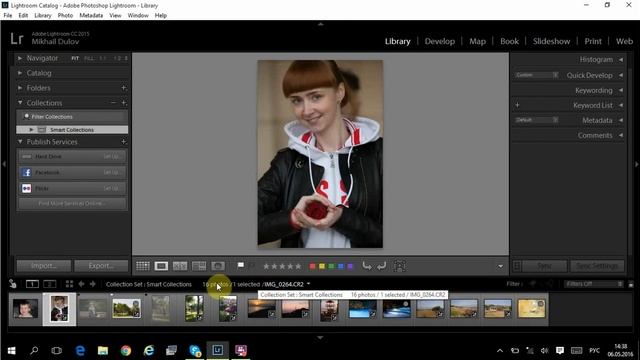The image size is (640, 360).
Task: Apply red color label
Action: coord(312,267)
